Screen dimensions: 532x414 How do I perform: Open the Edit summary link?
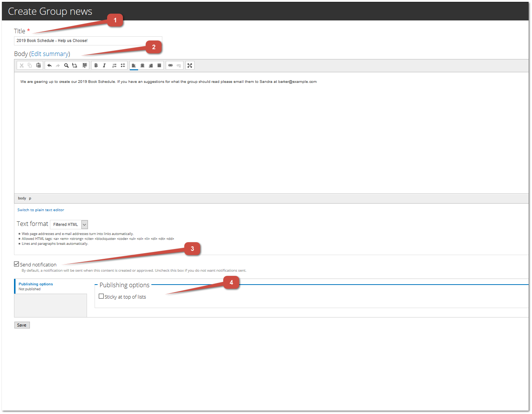(50, 54)
